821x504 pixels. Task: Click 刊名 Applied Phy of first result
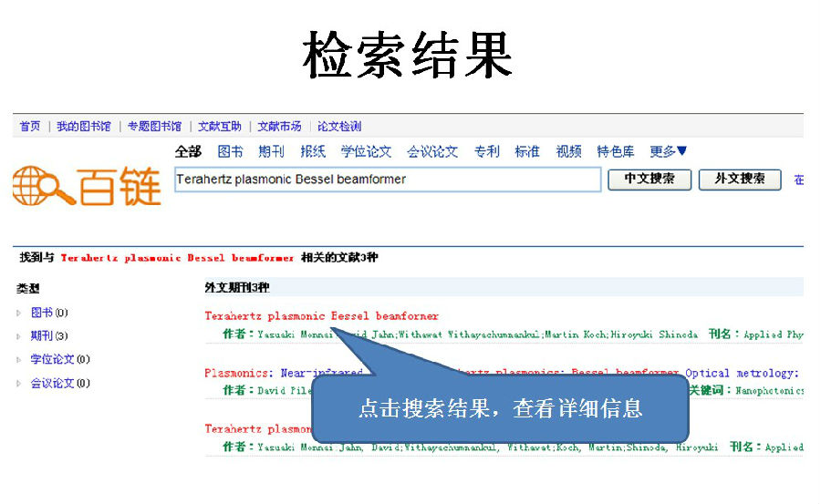(756, 334)
